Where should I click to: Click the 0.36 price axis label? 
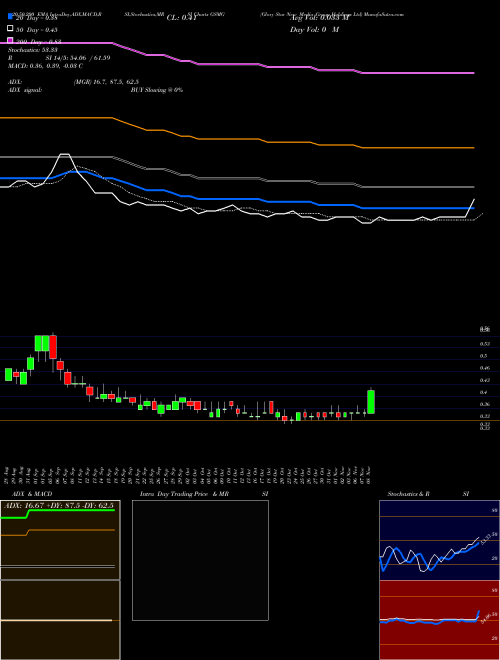point(484,404)
